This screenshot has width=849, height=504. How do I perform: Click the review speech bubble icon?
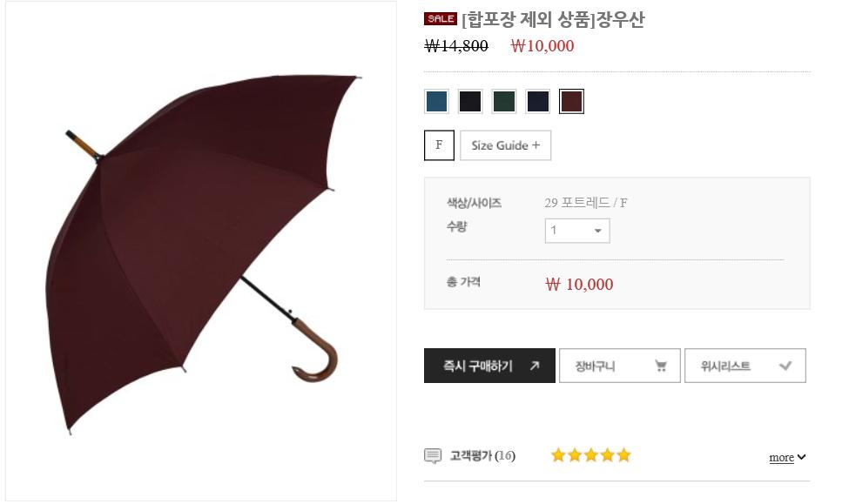(433, 456)
